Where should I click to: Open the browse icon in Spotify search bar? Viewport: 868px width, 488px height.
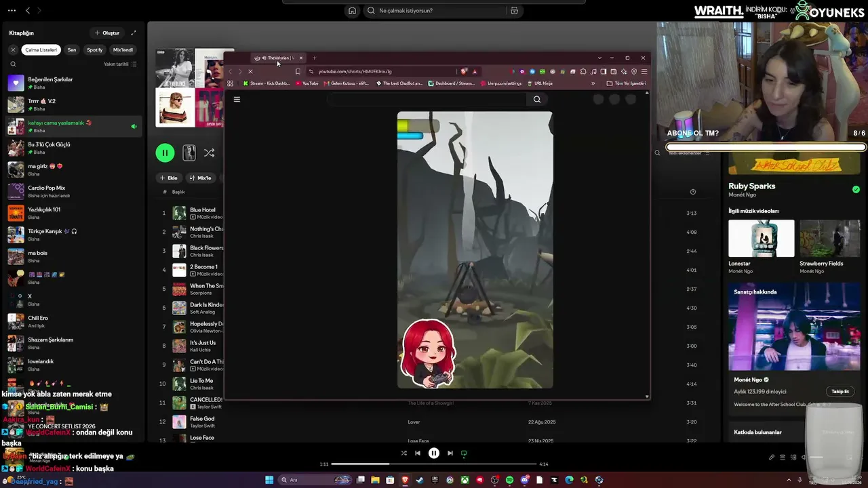click(514, 11)
